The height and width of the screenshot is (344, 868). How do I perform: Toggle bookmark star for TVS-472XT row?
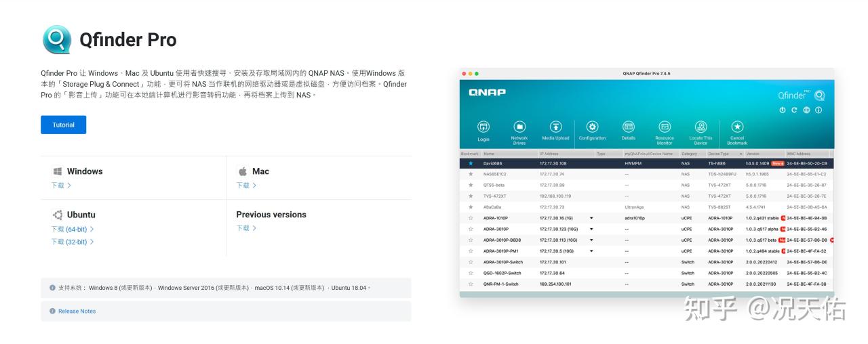tap(471, 196)
